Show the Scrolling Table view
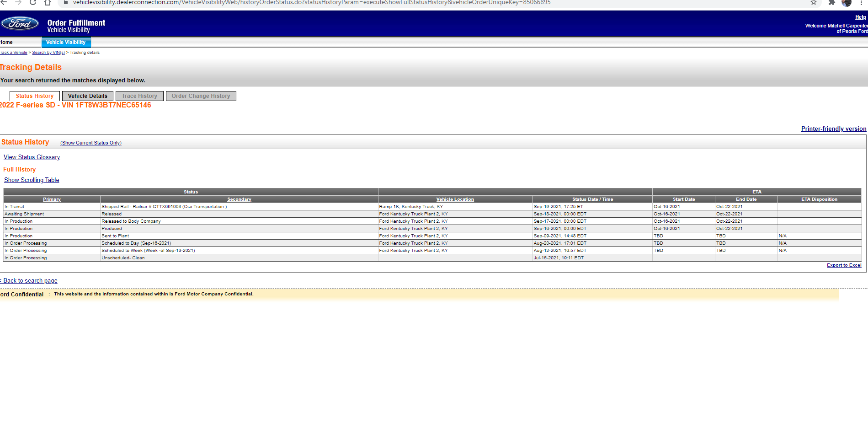 point(31,180)
